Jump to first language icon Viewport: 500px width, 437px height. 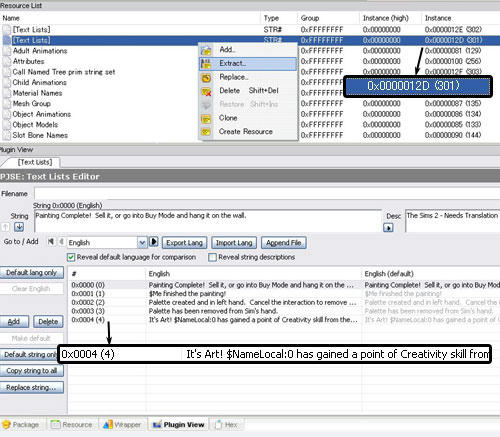coord(51,241)
